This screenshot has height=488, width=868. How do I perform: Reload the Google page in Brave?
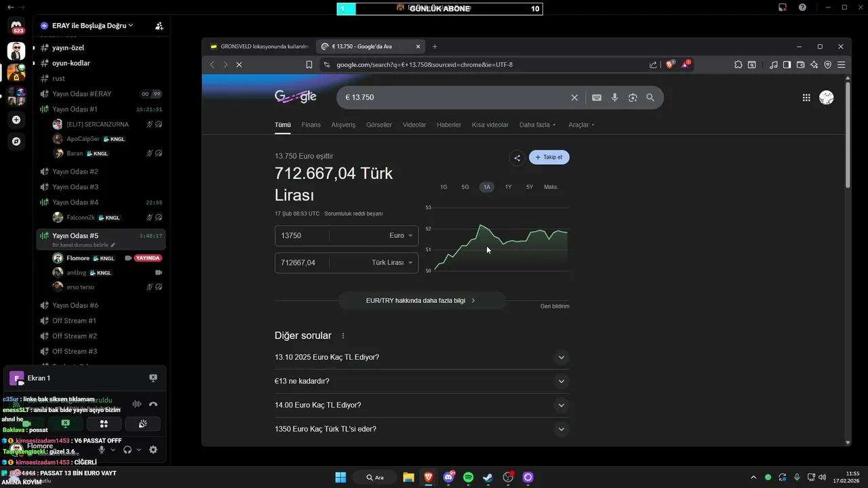pos(239,65)
